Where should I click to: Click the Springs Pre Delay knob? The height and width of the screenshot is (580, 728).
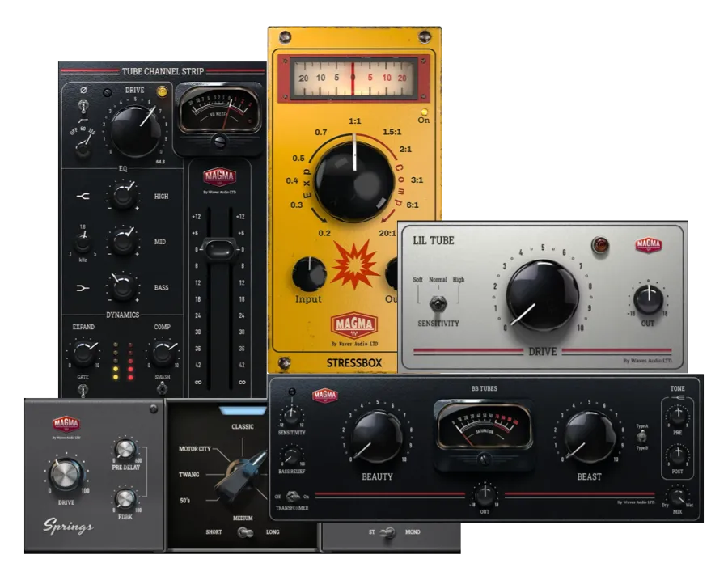[125, 450]
